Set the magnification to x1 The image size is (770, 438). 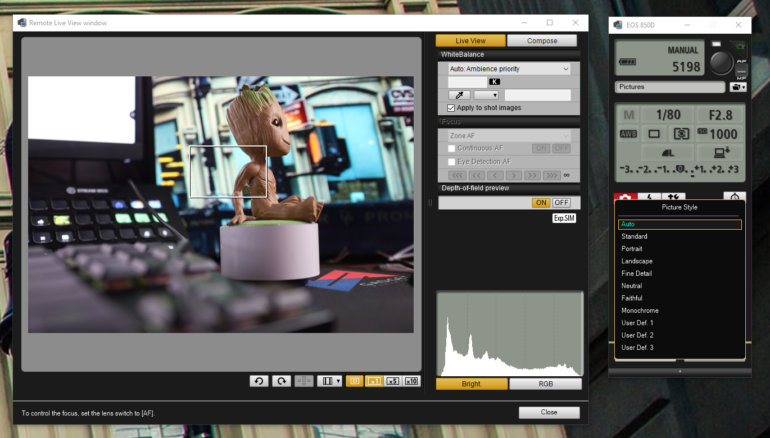tap(374, 381)
